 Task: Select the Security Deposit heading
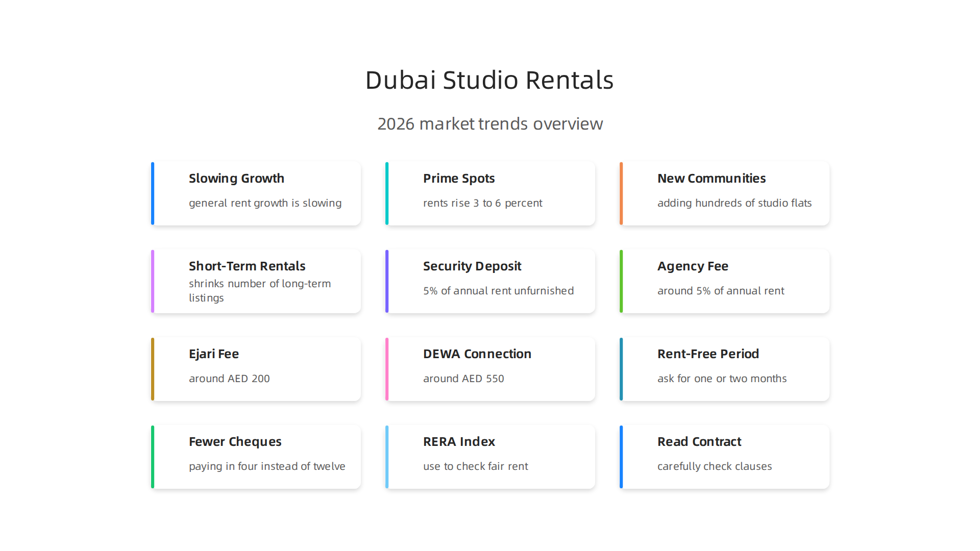click(x=472, y=266)
